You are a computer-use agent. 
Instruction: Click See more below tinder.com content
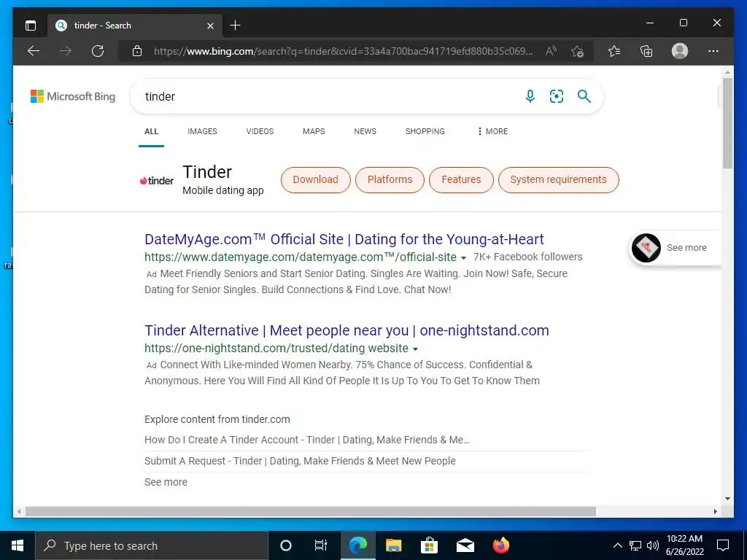(x=166, y=482)
